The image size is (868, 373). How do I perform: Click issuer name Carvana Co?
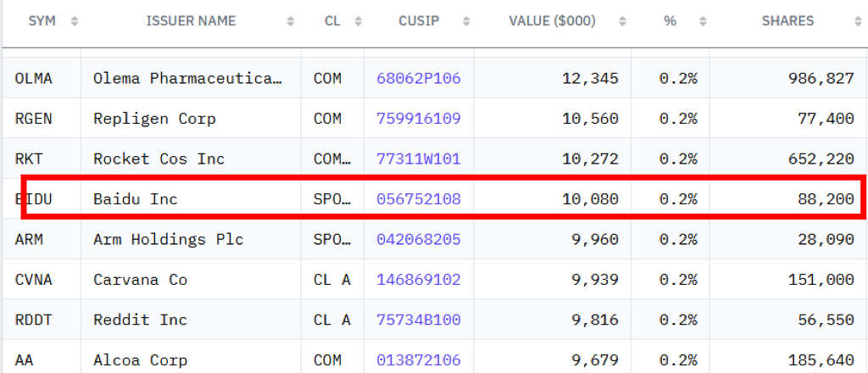(140, 280)
